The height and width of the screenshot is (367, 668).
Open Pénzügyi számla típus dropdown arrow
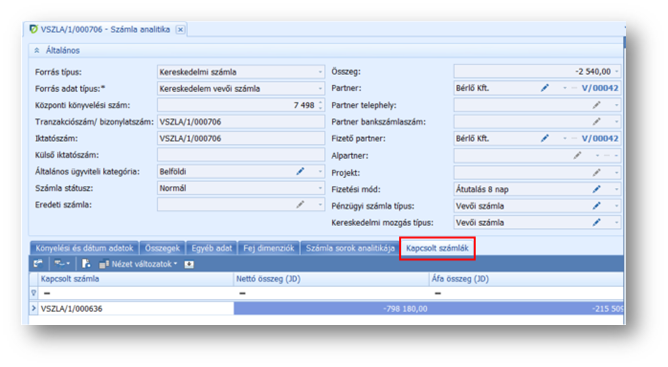click(x=616, y=206)
